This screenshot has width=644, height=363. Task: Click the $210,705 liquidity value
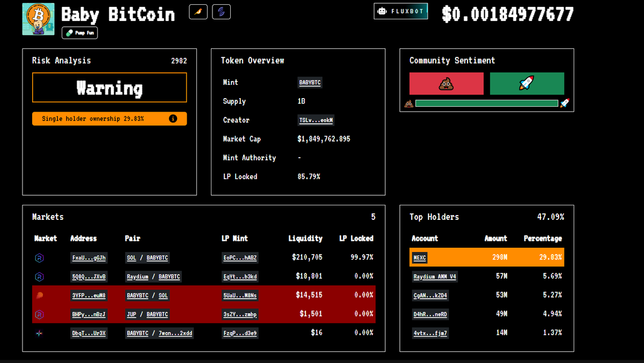pos(307,257)
